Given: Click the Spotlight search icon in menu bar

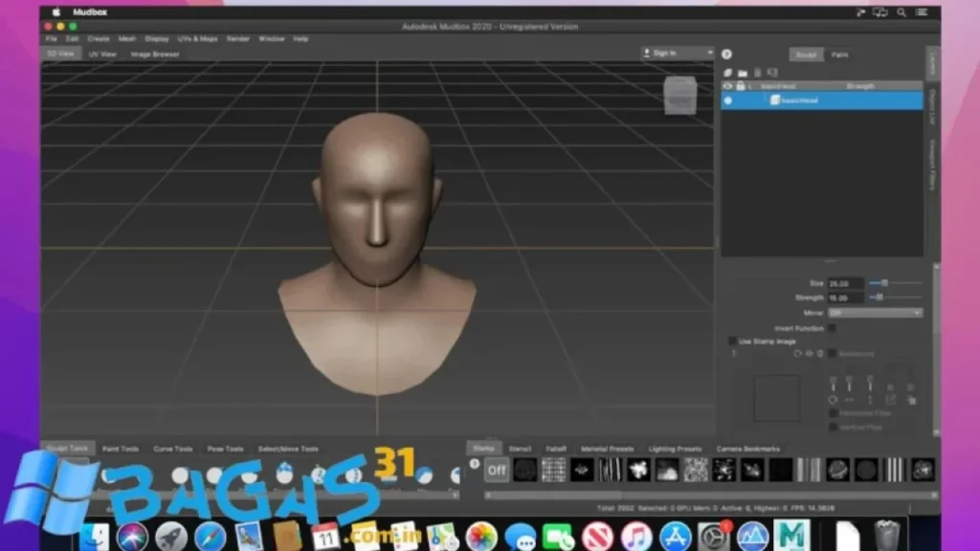Looking at the screenshot, I should 902,11.
